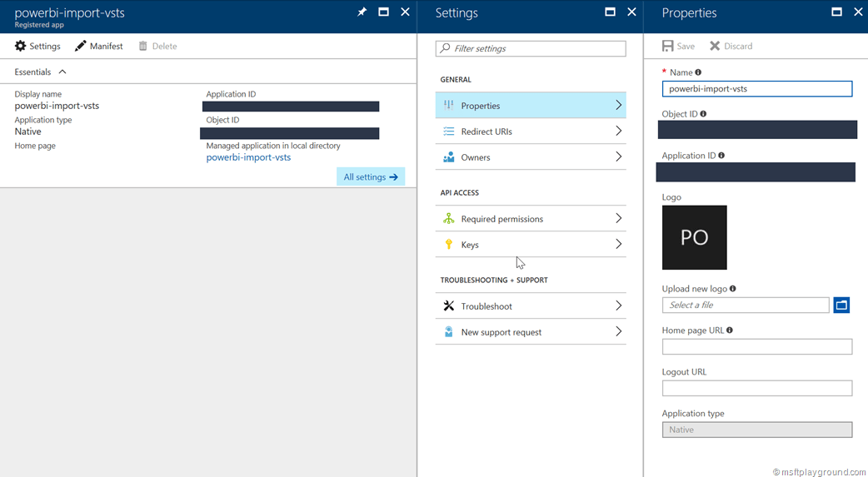The image size is (868, 477).
Task: Open Required permissions
Action: 531,219
